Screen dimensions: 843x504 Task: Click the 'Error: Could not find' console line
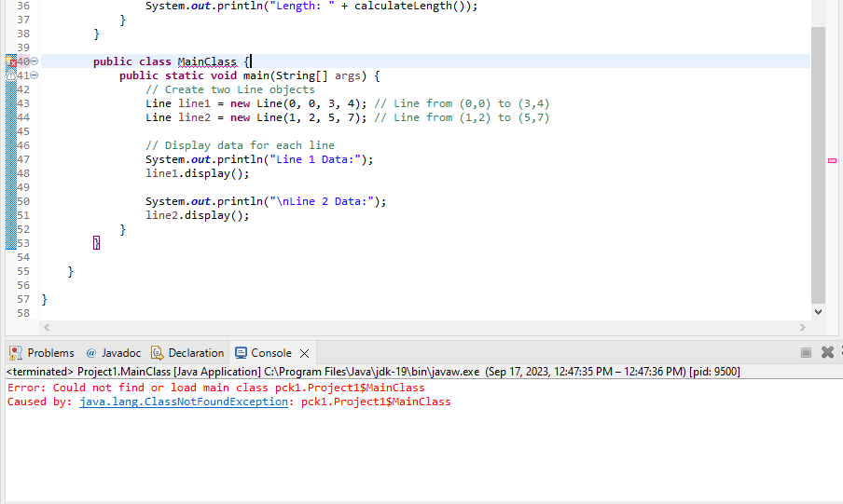pyautogui.click(x=216, y=388)
